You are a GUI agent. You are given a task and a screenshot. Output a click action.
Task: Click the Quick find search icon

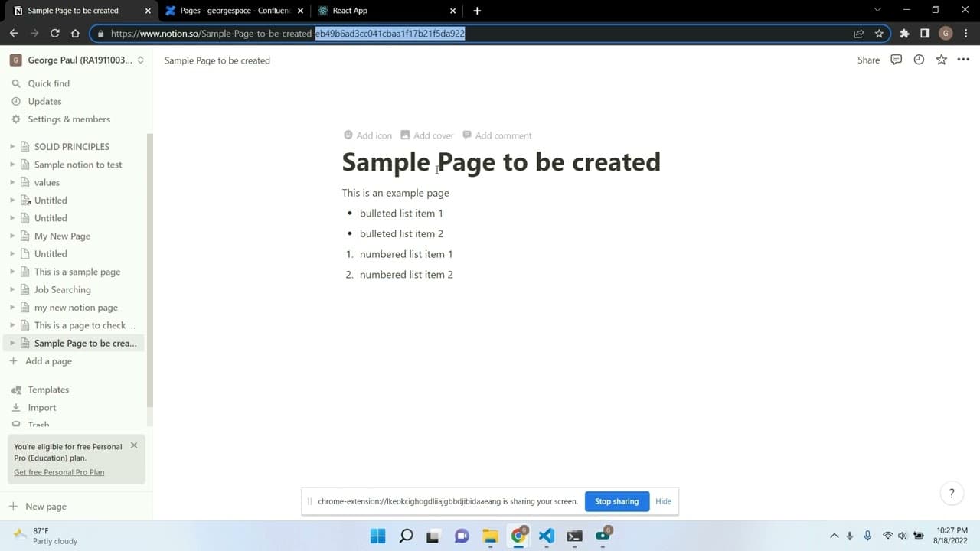point(16,83)
